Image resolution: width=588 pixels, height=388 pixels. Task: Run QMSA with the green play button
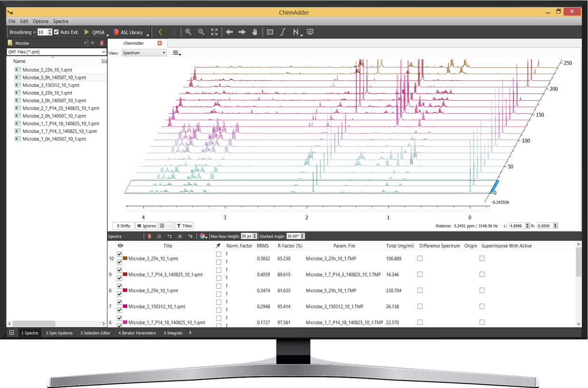pyautogui.click(x=87, y=32)
